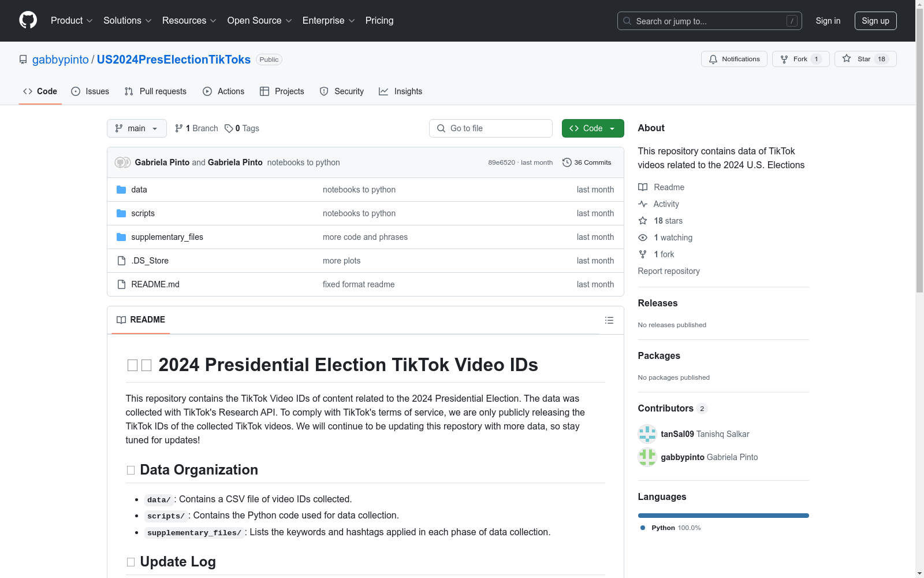
Task: Click the pulse icon beside Activity
Action: click(643, 204)
